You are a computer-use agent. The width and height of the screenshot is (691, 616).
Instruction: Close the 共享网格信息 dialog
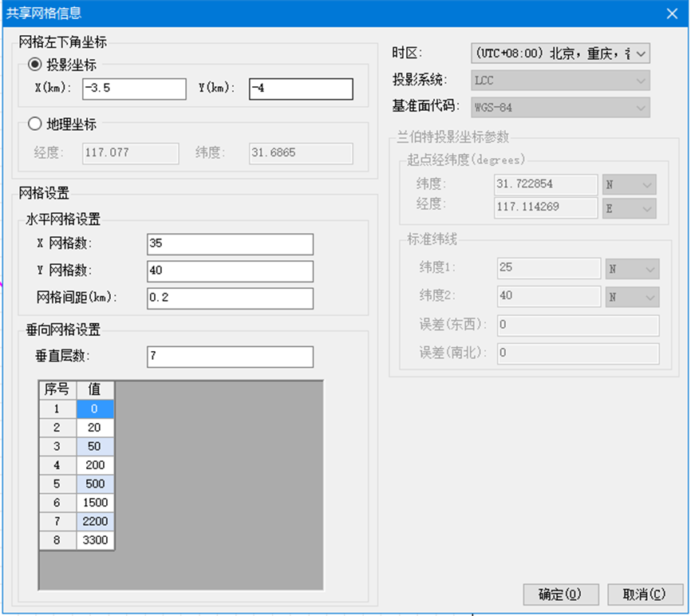(x=672, y=13)
